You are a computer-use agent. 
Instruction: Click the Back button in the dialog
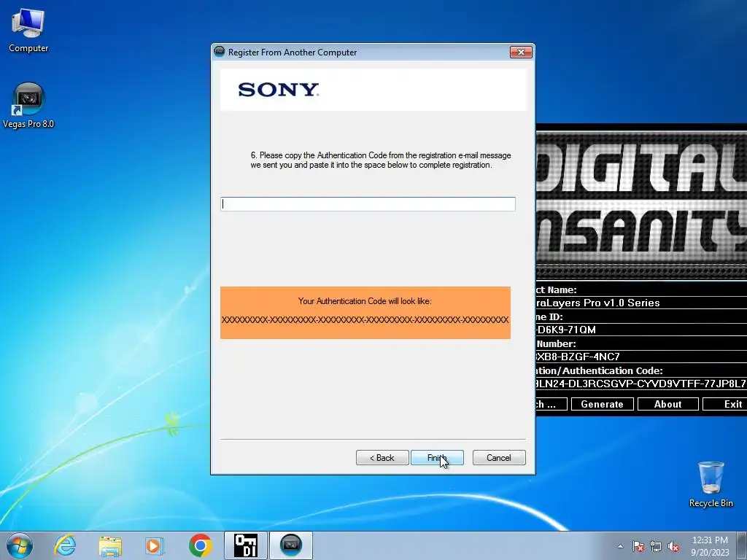382,458
